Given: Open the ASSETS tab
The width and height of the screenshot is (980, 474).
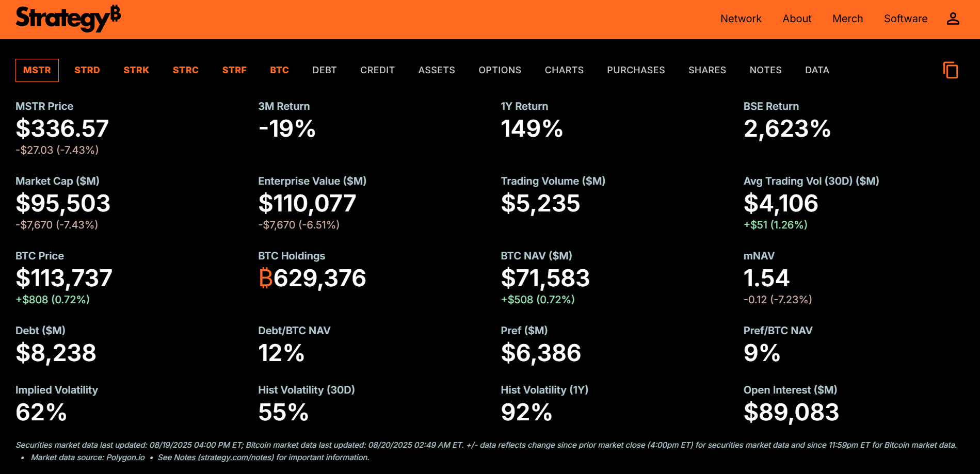Looking at the screenshot, I should click(437, 70).
